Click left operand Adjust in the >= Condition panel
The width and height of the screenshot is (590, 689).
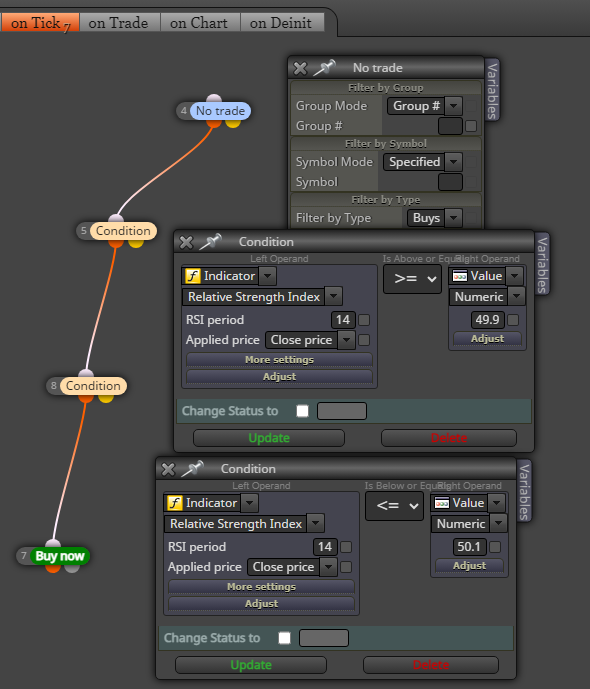[x=279, y=377]
